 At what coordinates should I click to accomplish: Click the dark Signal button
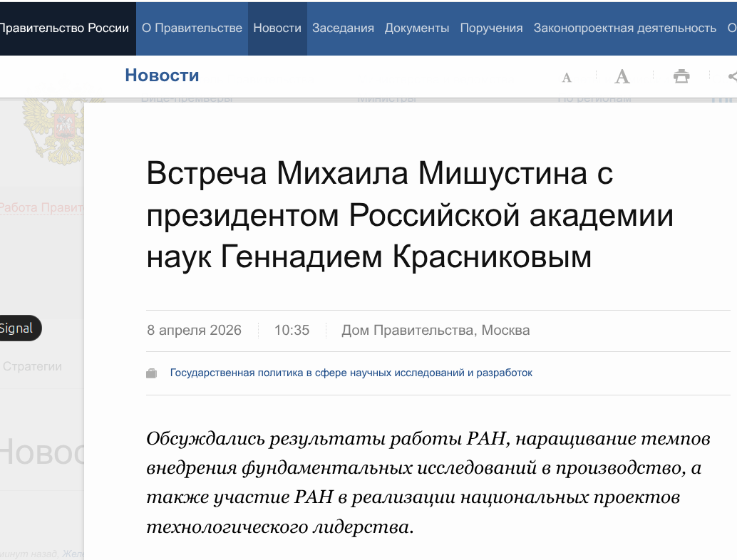point(18,328)
